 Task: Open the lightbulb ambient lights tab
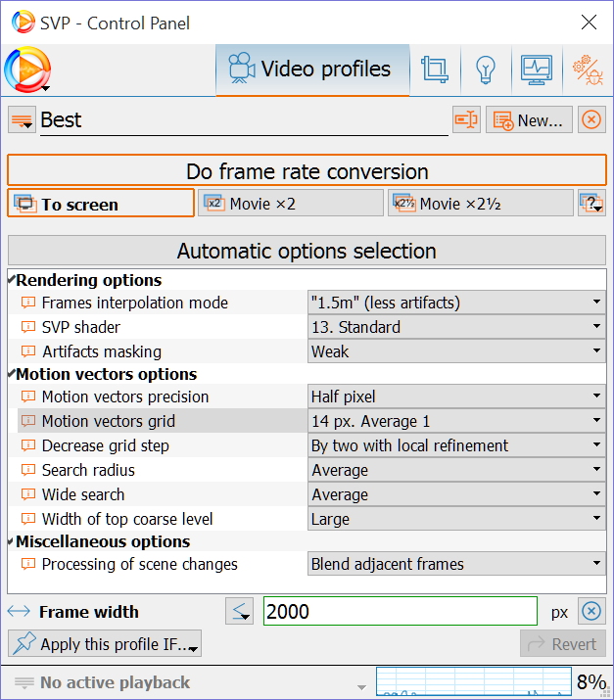484,70
